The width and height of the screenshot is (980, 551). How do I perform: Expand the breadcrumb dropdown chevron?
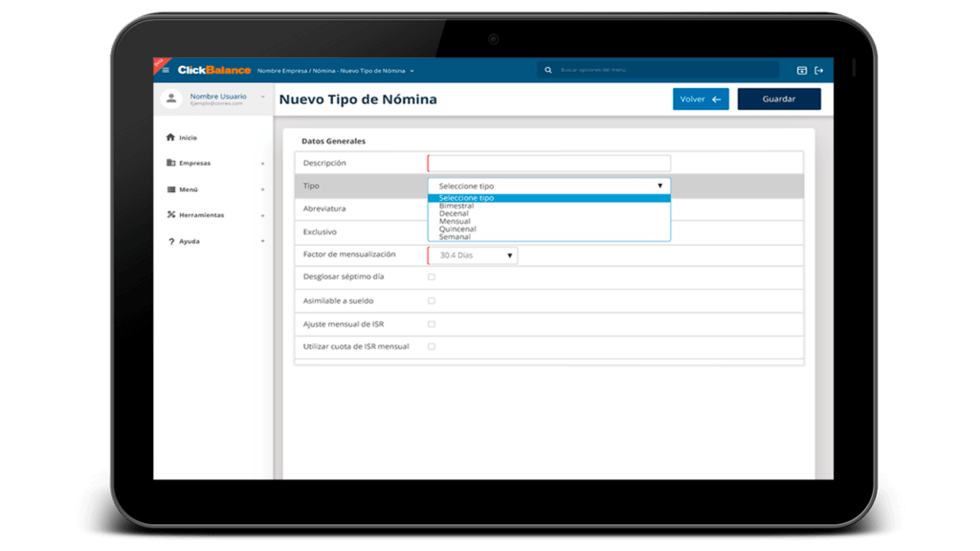tap(412, 71)
